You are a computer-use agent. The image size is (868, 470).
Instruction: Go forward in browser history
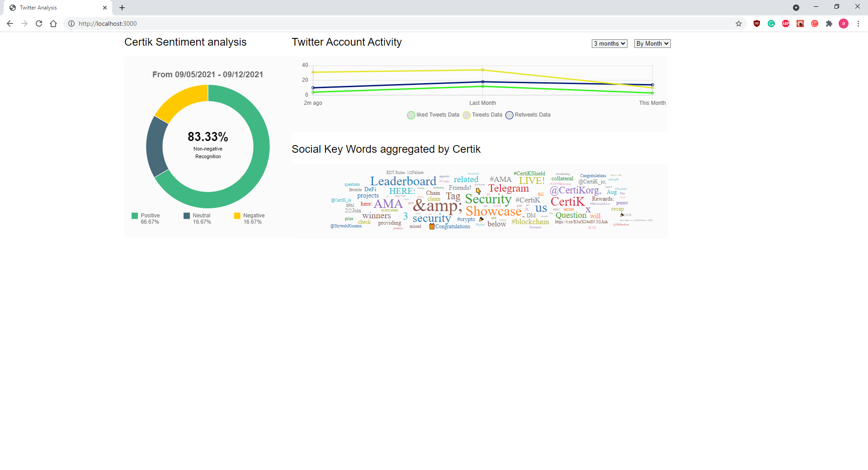[x=24, y=23]
